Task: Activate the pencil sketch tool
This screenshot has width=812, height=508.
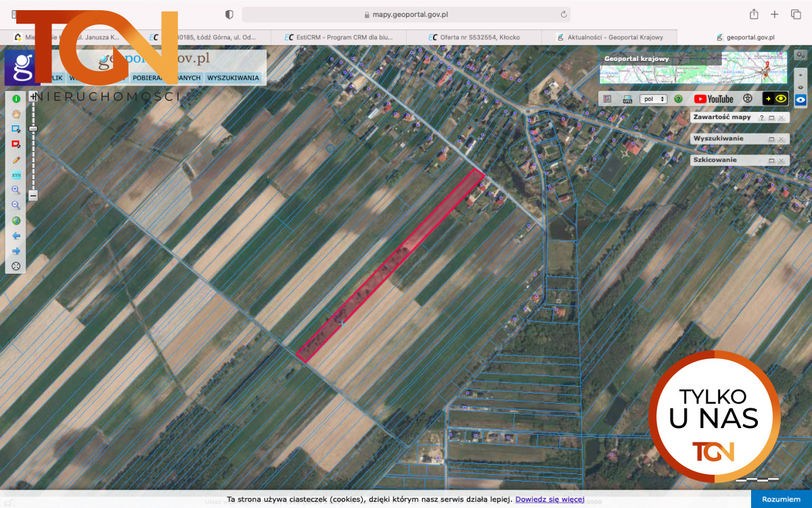Action: click(16, 160)
